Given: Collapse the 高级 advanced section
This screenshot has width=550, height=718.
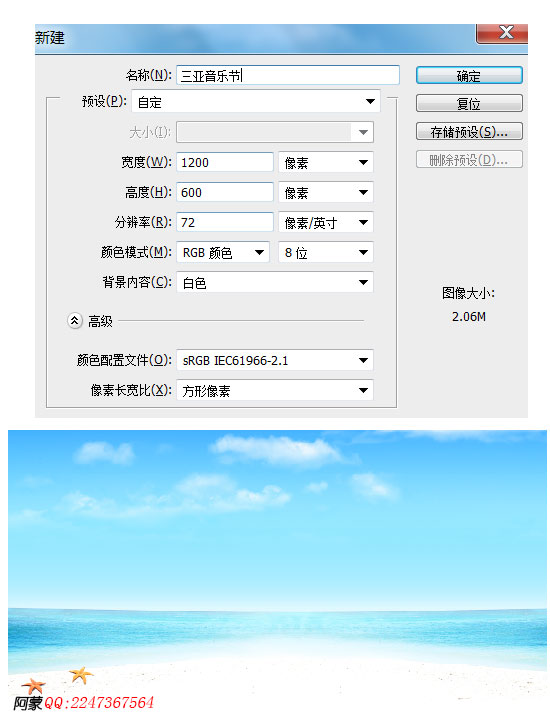Looking at the screenshot, I should (75, 321).
